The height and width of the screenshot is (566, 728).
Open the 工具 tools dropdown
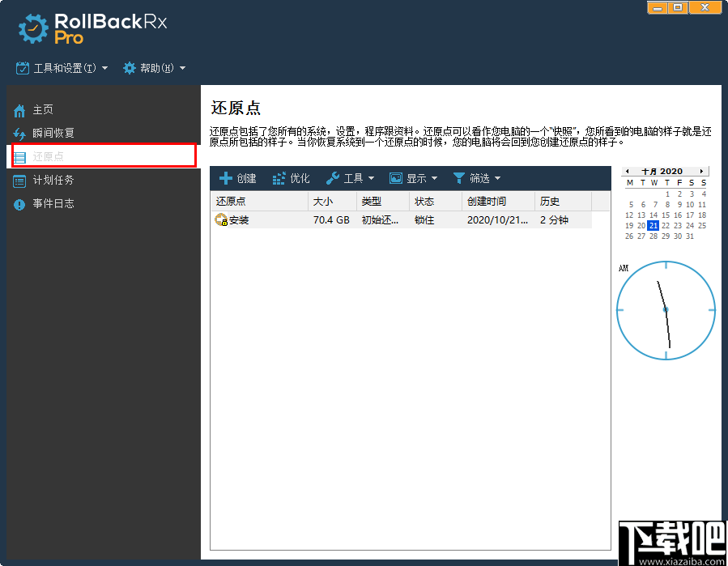pos(350,177)
